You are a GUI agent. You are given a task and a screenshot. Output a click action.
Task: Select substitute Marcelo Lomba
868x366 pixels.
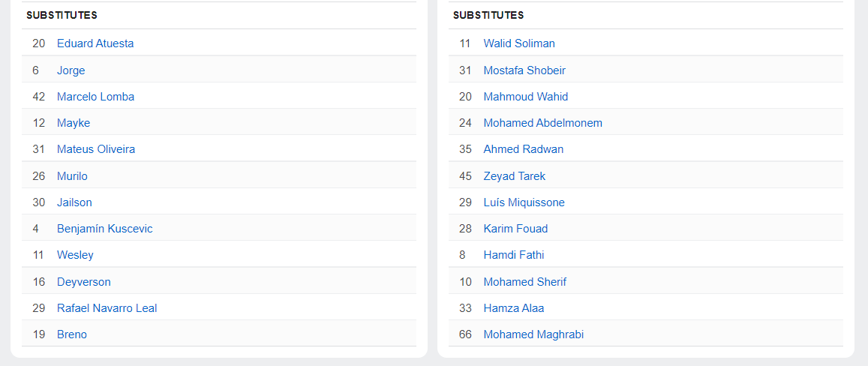[95, 97]
